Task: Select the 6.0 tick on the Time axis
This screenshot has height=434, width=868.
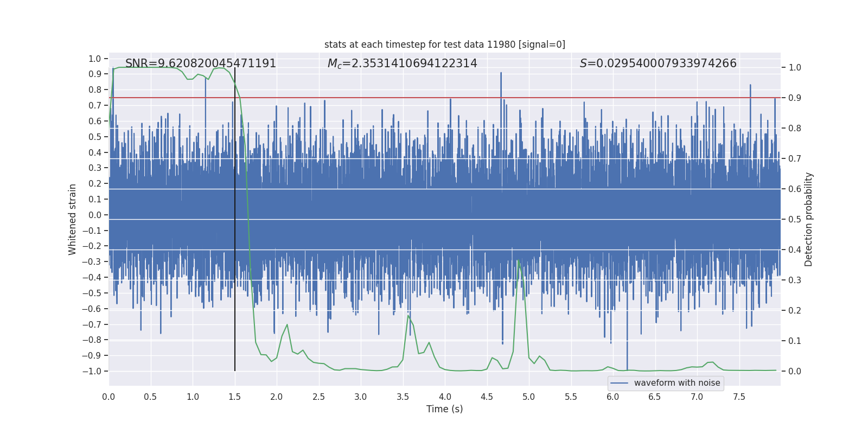Action: pos(613,397)
